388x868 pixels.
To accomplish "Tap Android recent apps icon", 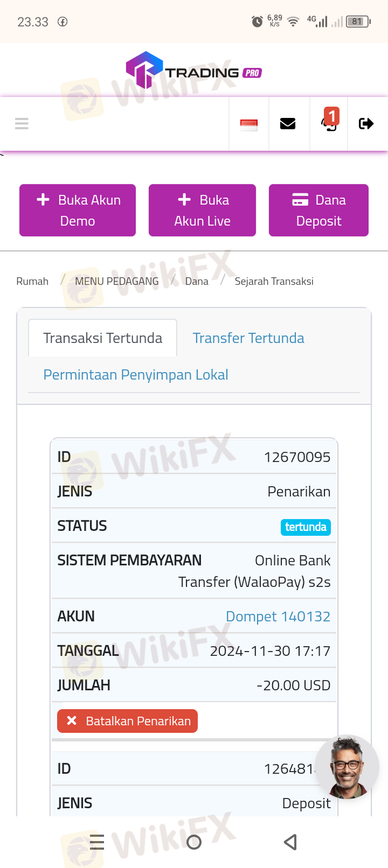I will coord(97,842).
